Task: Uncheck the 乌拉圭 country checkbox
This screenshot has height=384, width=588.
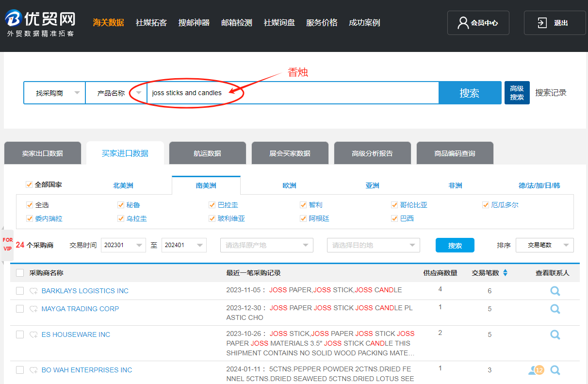Action: click(121, 218)
